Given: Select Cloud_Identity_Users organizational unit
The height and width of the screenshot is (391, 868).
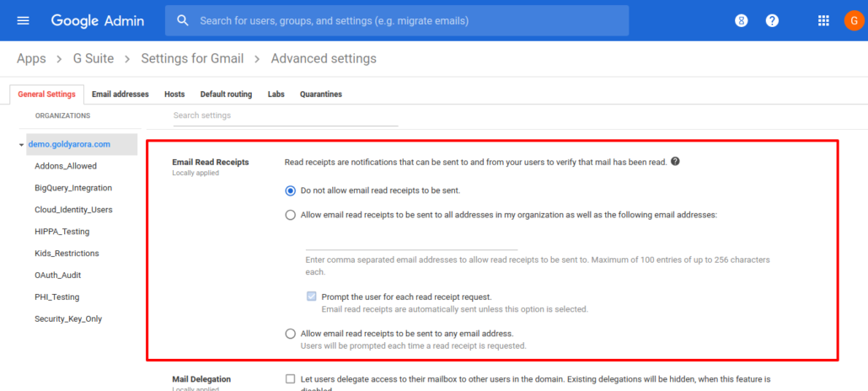Looking at the screenshot, I should pyautogui.click(x=73, y=210).
